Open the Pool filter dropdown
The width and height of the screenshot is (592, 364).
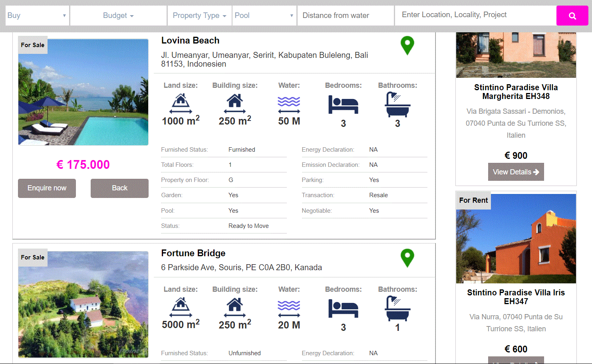tap(264, 16)
